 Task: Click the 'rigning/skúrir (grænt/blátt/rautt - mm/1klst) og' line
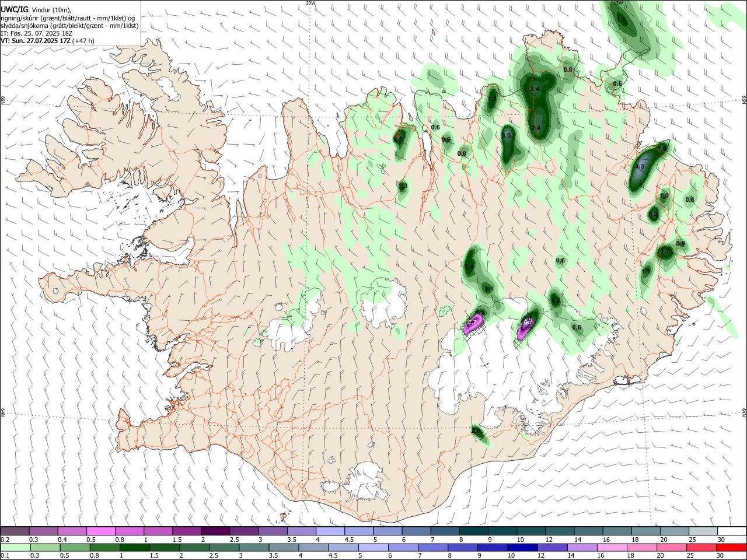tap(68, 18)
